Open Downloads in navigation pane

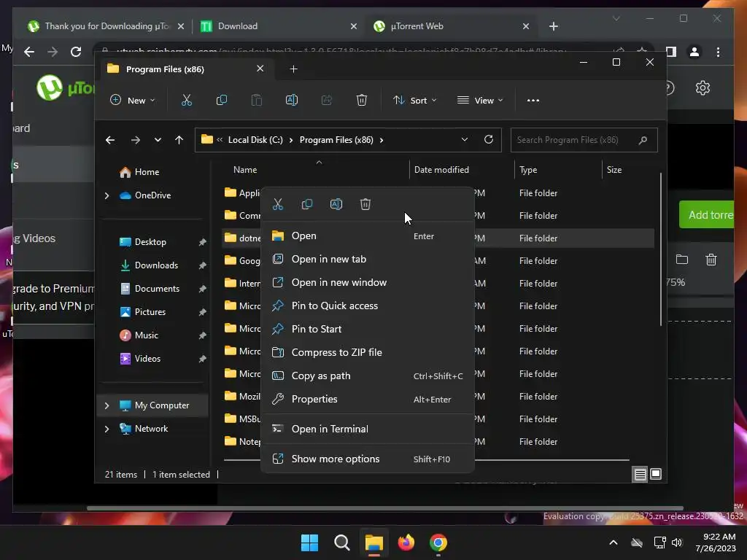pyautogui.click(x=156, y=265)
